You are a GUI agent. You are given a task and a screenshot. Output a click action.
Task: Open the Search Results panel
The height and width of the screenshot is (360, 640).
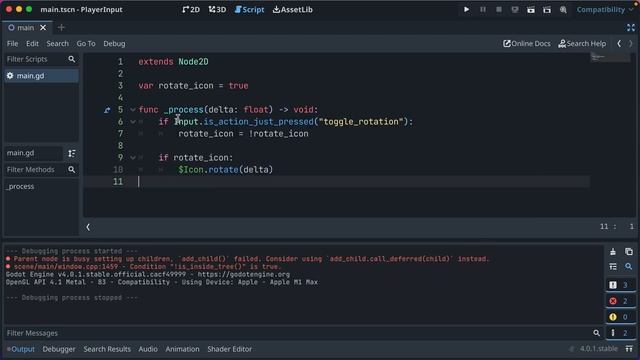[x=107, y=349]
